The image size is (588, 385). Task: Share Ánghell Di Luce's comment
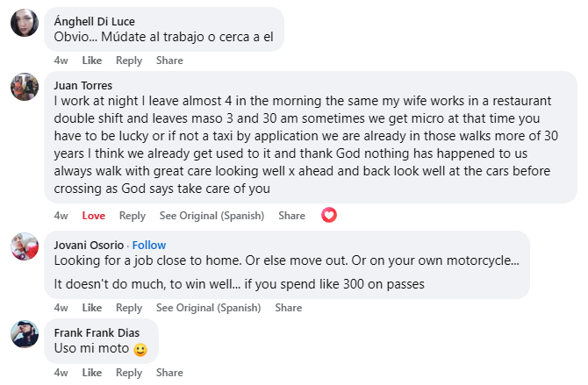(169, 61)
